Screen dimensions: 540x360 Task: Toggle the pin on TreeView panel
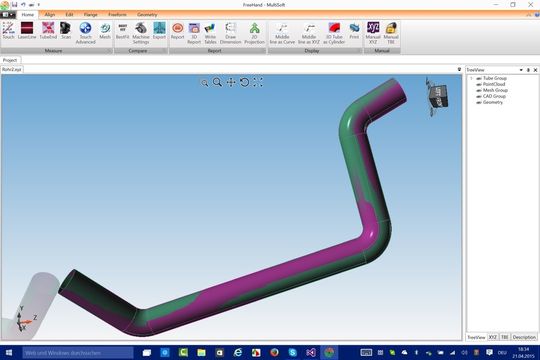[x=528, y=70]
